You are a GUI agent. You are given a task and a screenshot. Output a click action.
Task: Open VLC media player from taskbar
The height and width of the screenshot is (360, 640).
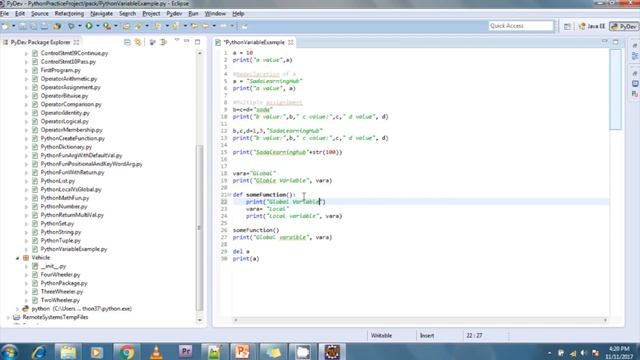pyautogui.click(x=156, y=352)
